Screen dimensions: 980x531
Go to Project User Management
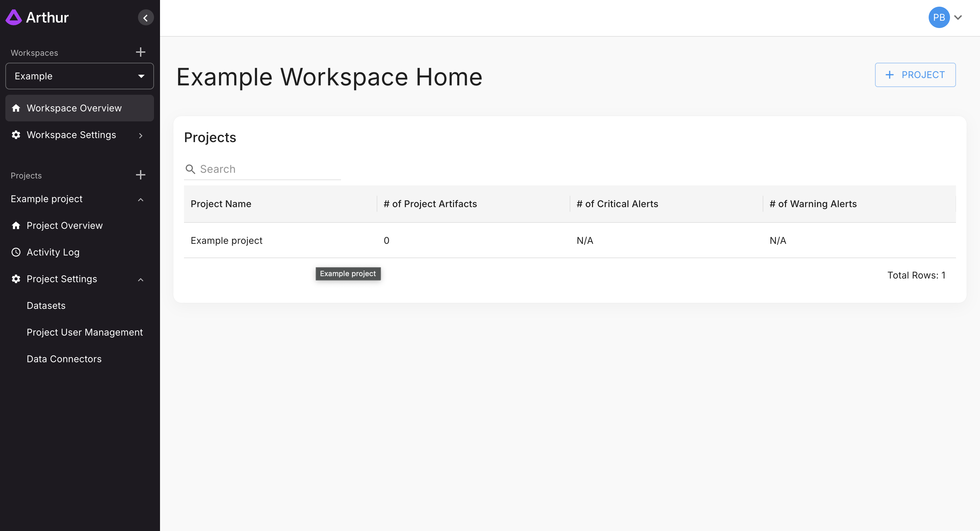[x=84, y=332]
